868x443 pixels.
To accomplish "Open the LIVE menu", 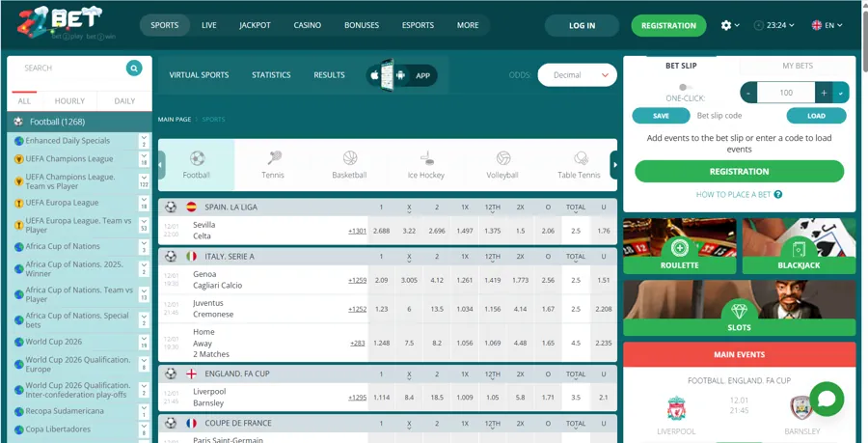I will (209, 25).
